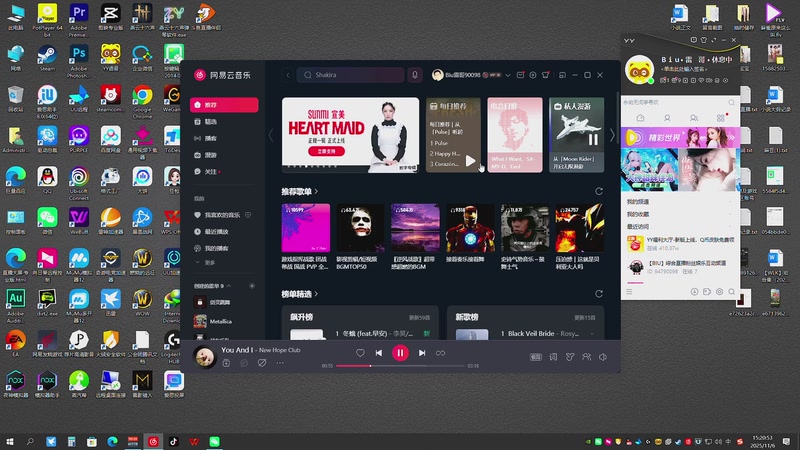Pause the playing song
The height and width of the screenshot is (450, 800).
(400, 353)
